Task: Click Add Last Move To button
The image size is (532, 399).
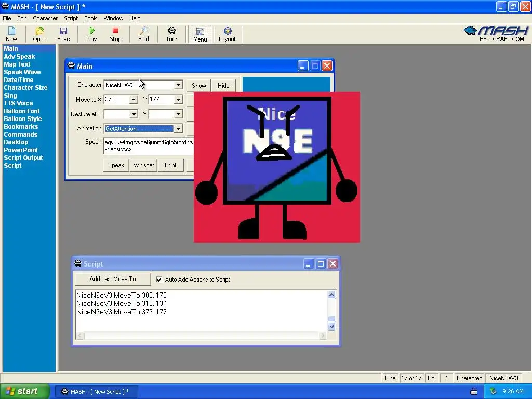Action: 113,279
